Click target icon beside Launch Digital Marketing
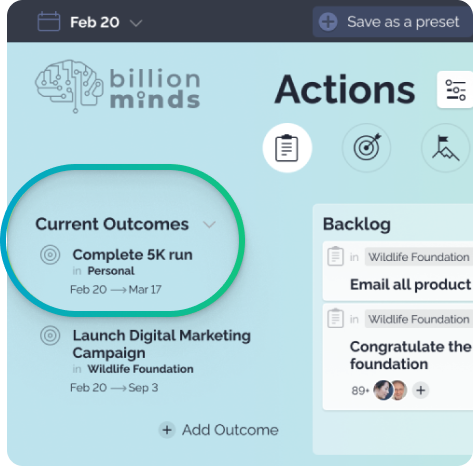This screenshot has width=473, height=466. click(50, 335)
